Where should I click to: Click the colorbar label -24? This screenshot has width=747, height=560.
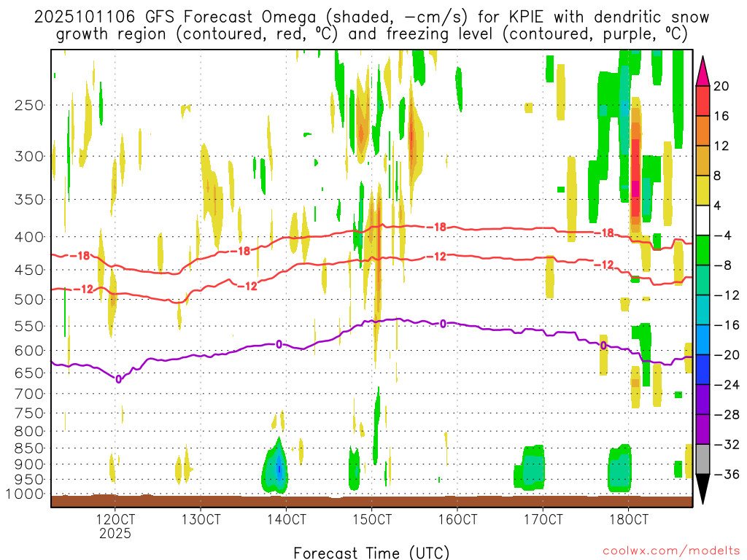(x=727, y=385)
